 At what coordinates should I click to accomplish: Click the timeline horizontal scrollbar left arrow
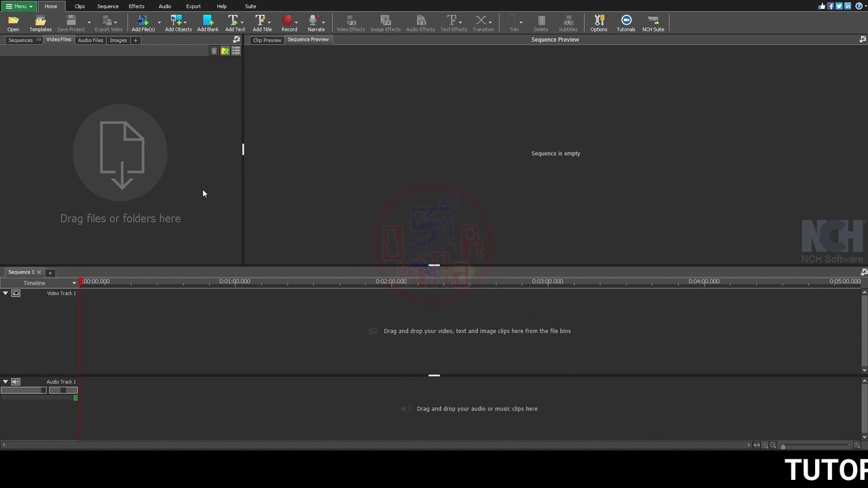3,445
